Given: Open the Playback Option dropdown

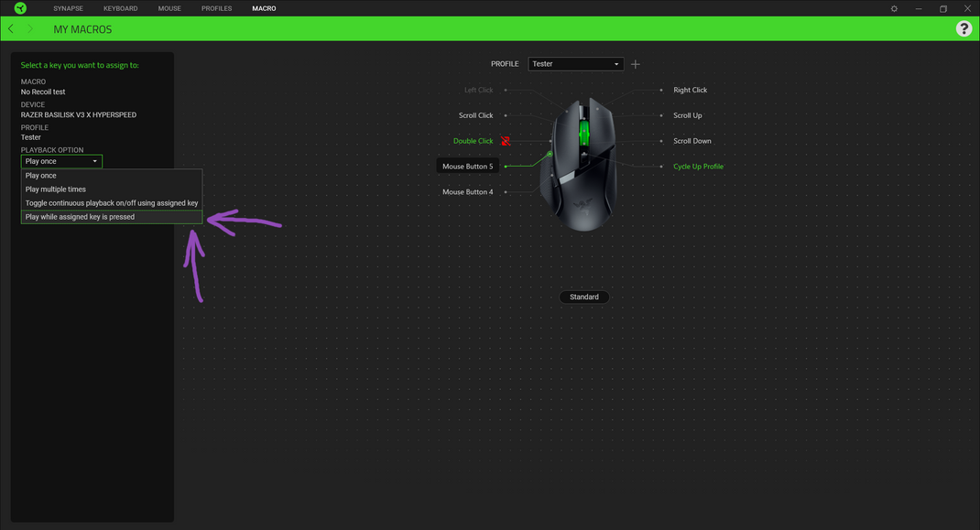Looking at the screenshot, I should point(61,160).
